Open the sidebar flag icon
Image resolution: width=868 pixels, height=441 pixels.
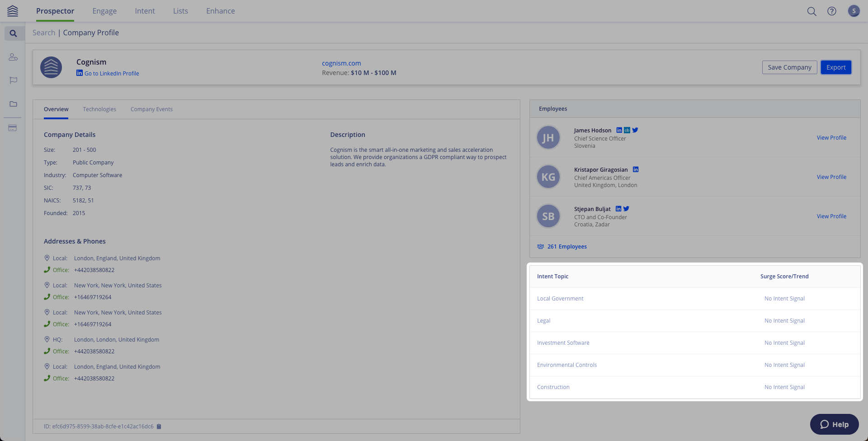pyautogui.click(x=13, y=80)
